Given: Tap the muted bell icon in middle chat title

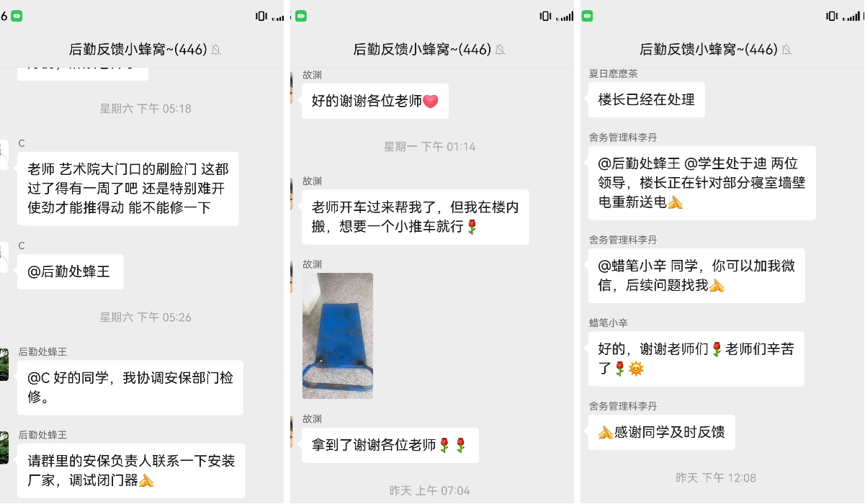Looking at the screenshot, I should click(501, 50).
